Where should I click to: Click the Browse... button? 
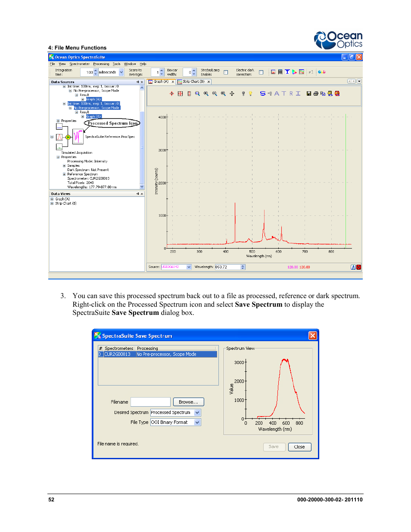tap(188, 402)
